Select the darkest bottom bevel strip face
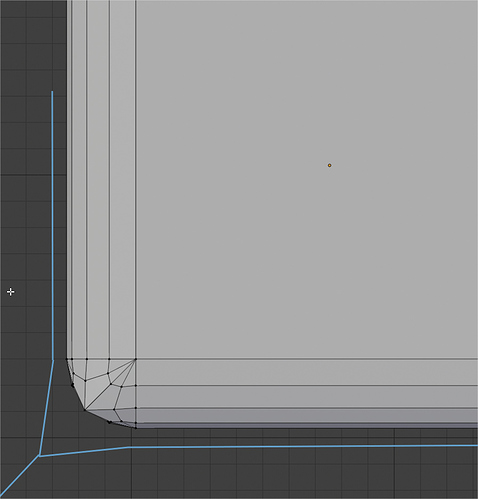 pyautogui.click(x=307, y=426)
